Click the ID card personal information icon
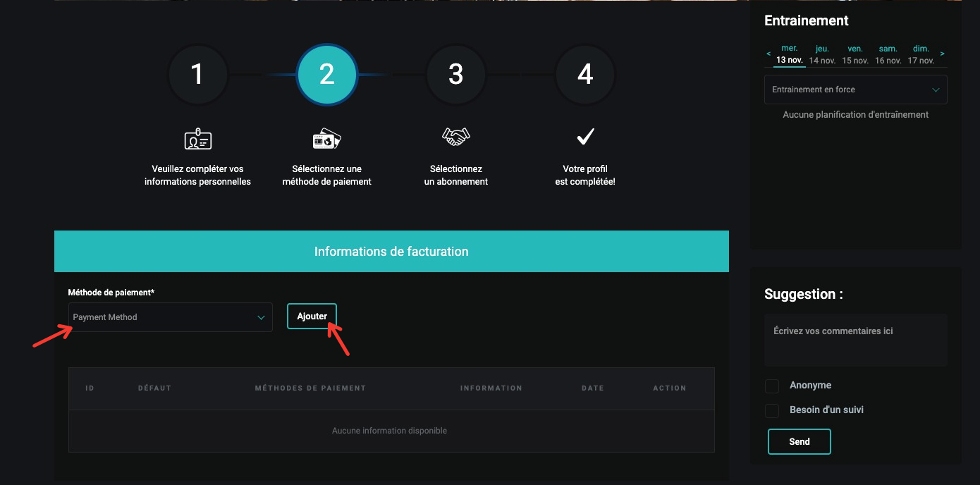 pos(197,138)
